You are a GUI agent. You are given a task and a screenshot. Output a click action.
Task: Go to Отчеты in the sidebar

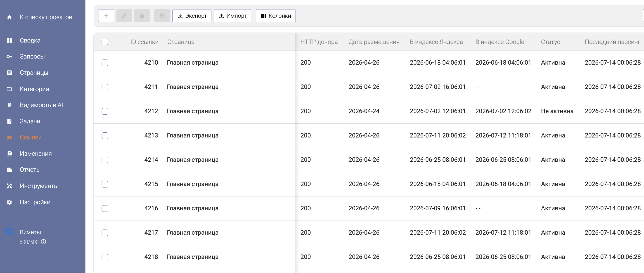click(30, 170)
